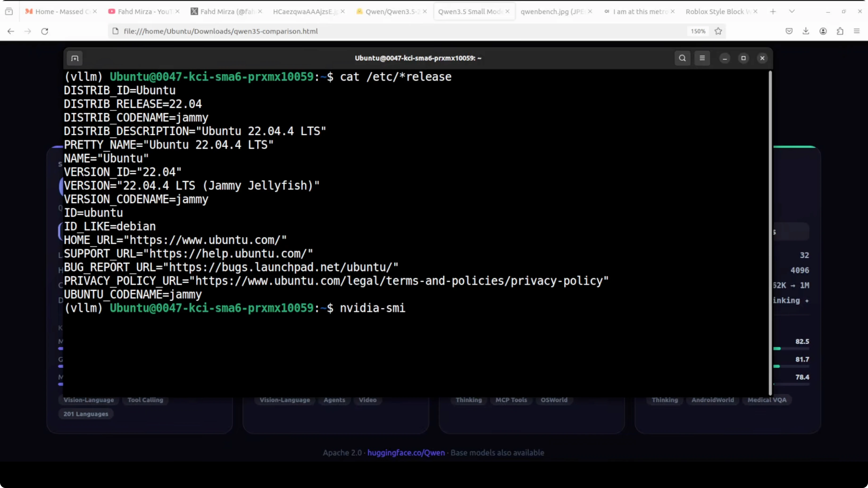868x488 pixels.
Task: Open the huggingface.co/Qwen link
Action: [406, 453]
